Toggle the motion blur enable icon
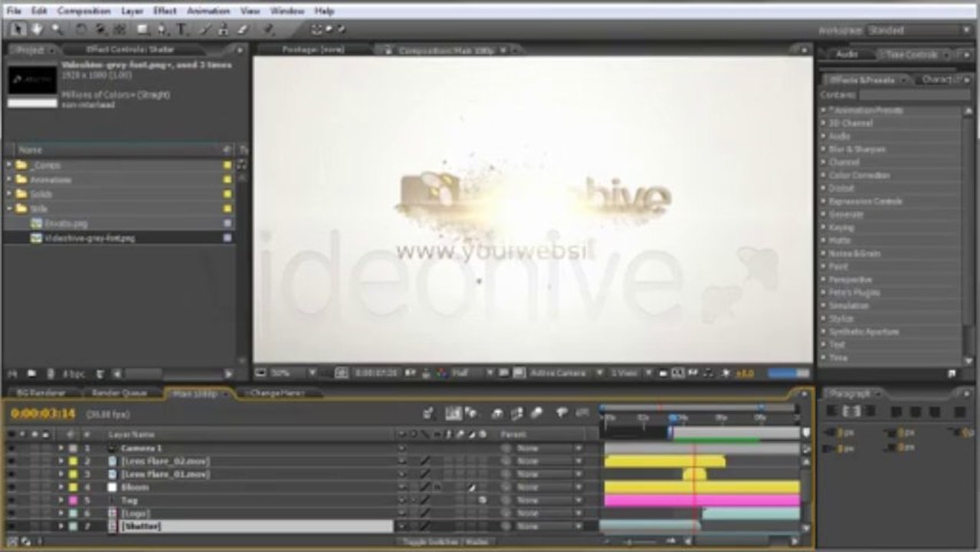 coord(536,413)
